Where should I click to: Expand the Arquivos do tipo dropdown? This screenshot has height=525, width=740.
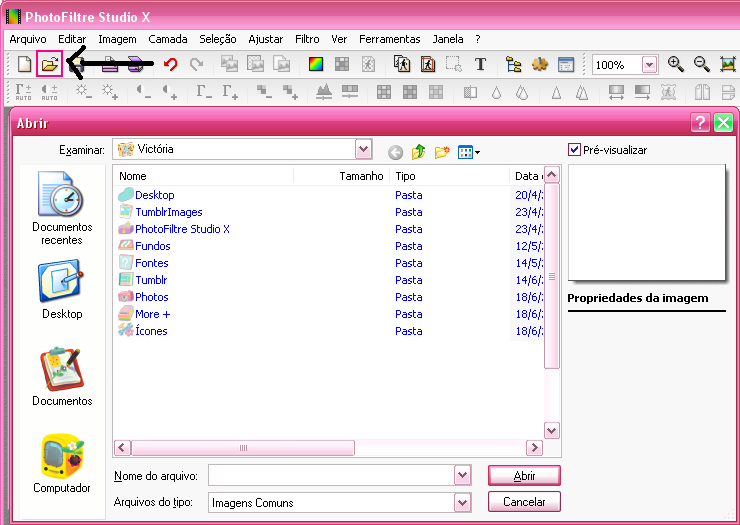tap(462, 503)
